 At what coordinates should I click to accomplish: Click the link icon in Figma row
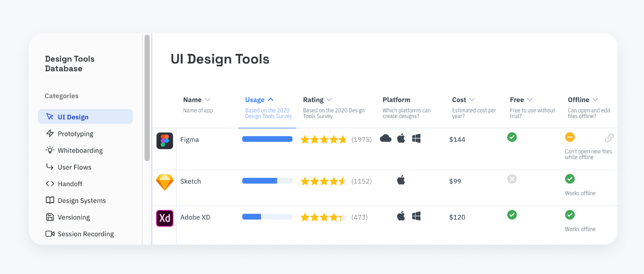tap(609, 138)
